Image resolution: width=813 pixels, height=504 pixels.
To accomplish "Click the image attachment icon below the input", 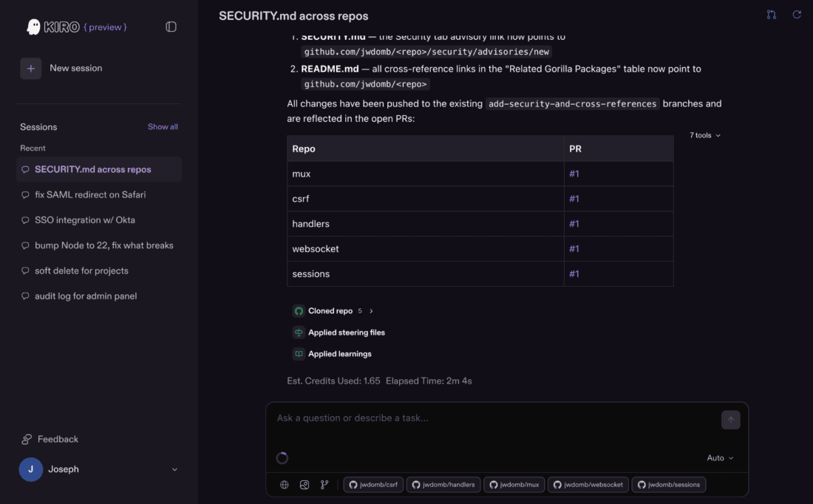I will (305, 485).
